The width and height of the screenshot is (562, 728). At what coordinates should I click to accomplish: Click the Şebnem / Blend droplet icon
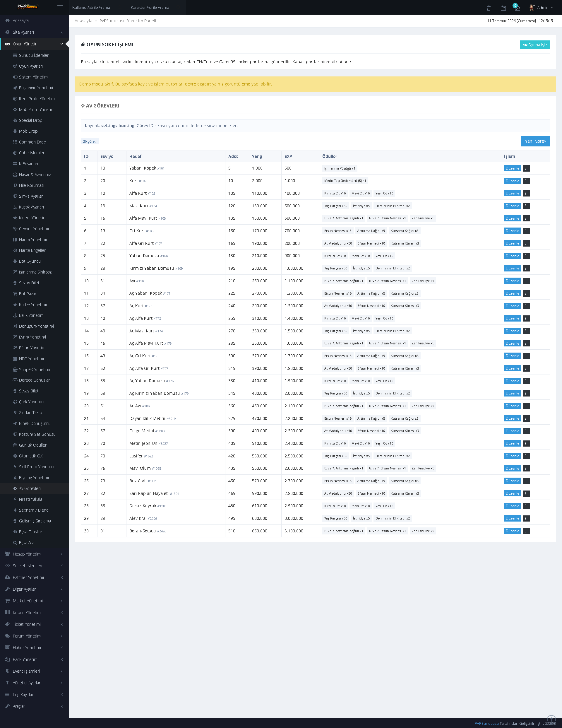[x=15, y=510]
